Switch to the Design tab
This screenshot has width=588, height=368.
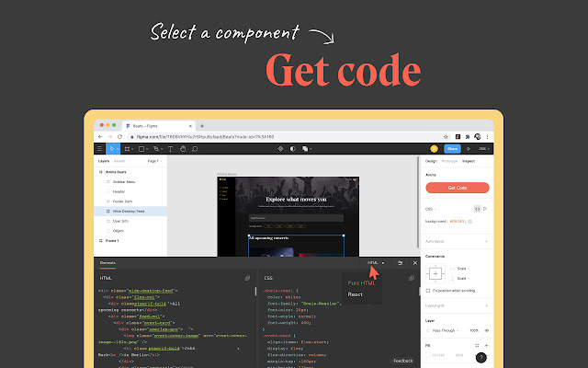click(x=431, y=161)
